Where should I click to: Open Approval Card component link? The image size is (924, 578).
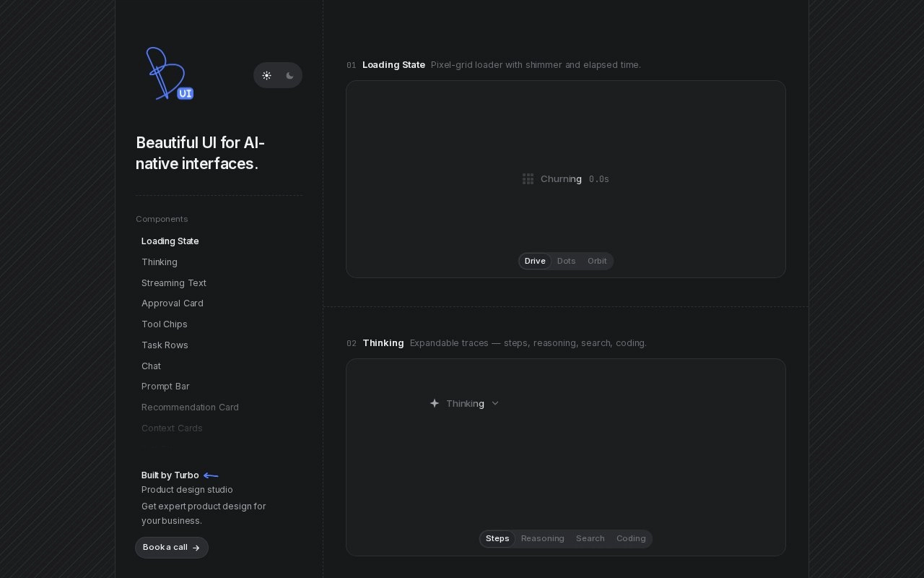(173, 303)
